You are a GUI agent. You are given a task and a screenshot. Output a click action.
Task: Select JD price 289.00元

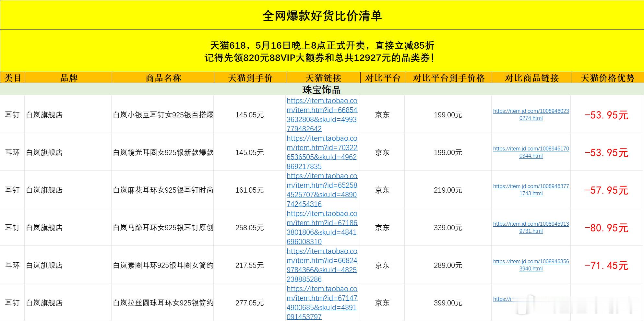click(448, 265)
